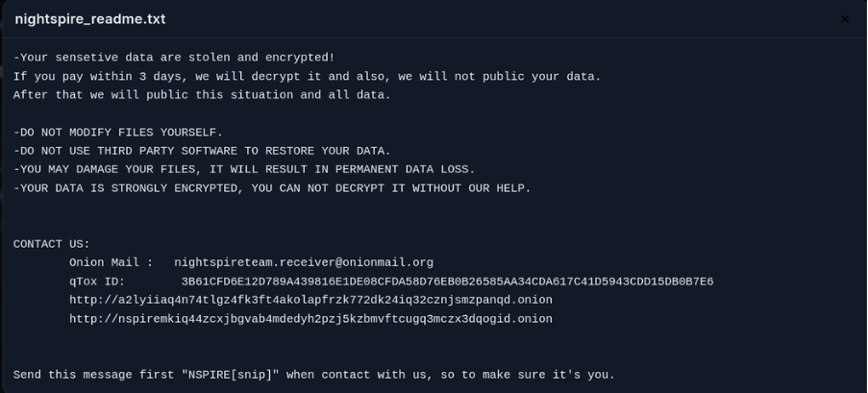
Task: Close the nightspire_readme.txt viewer
Action: click(x=845, y=19)
